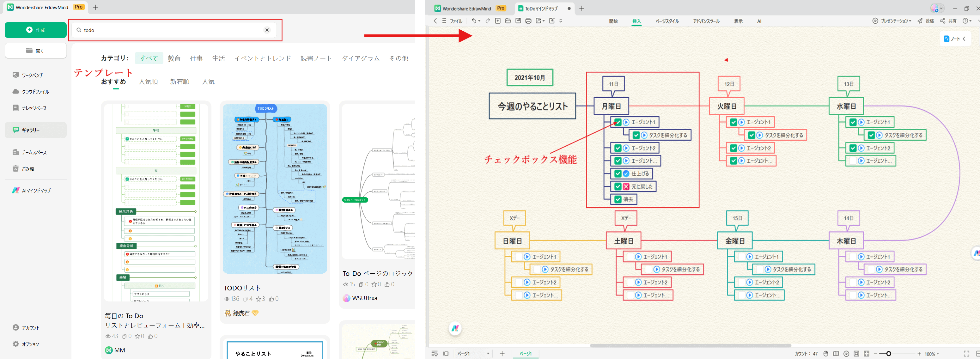Image resolution: width=980 pixels, height=359 pixels.
Task: Undo the last action in EdrawMind
Action: pyautogui.click(x=474, y=21)
